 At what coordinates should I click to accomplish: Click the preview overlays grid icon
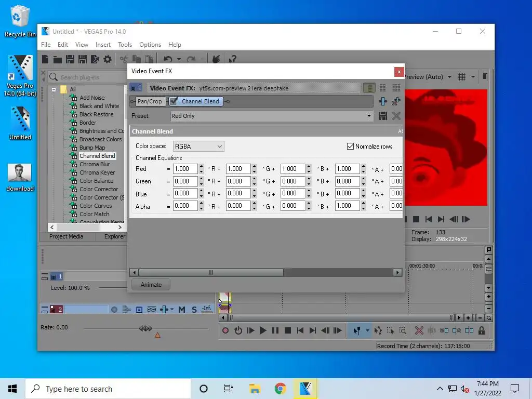pyautogui.click(x=462, y=77)
